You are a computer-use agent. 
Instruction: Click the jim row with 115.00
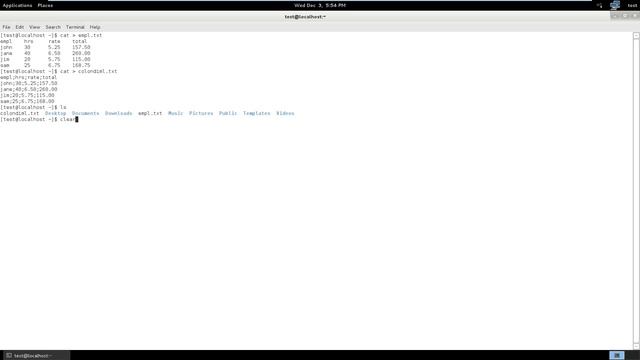[x=45, y=60]
